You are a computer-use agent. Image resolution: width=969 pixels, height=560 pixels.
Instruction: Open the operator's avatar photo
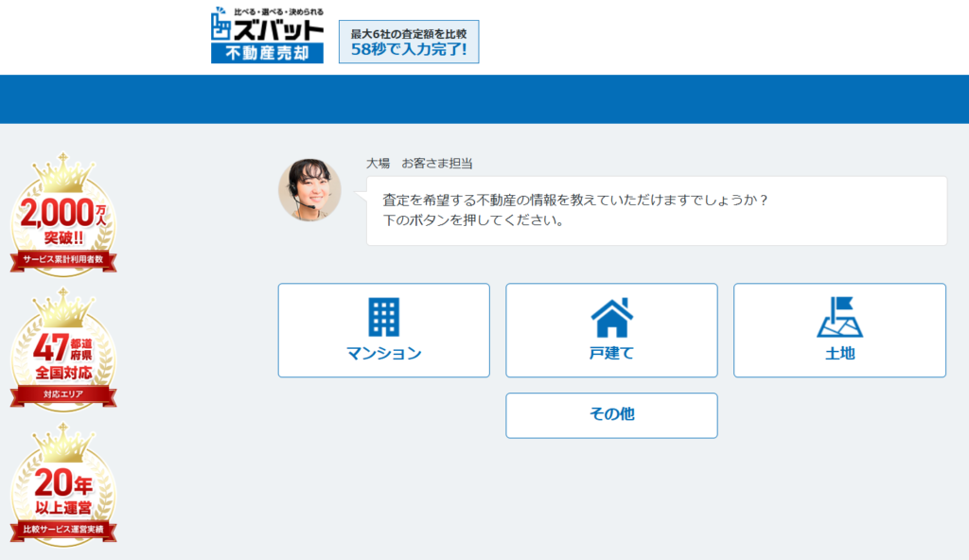pos(309,190)
